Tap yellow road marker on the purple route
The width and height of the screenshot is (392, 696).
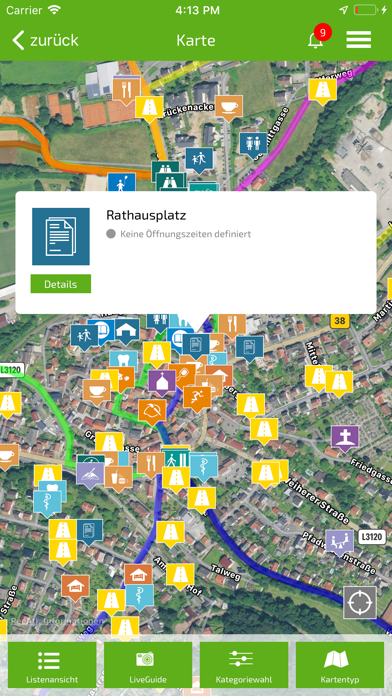point(323,91)
